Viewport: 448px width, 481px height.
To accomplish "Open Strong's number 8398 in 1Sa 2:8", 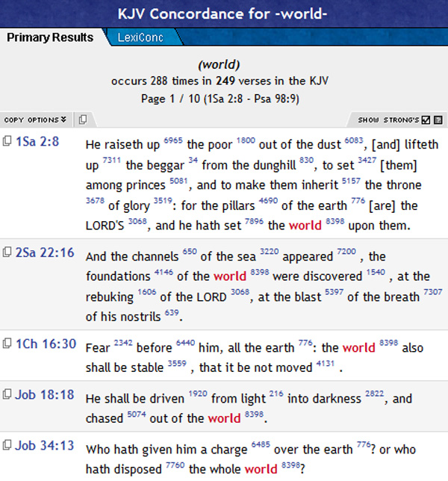I will (x=335, y=220).
